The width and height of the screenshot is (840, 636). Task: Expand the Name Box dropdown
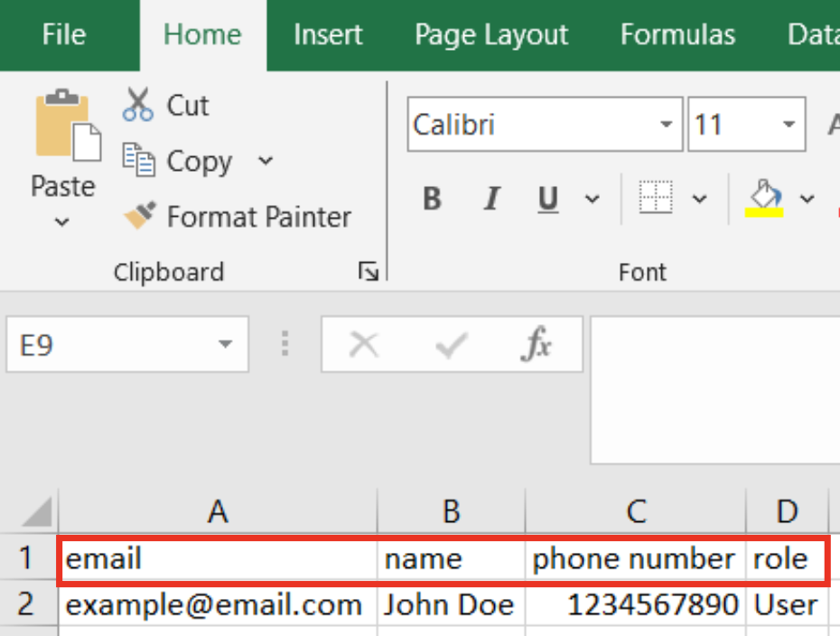(x=226, y=344)
